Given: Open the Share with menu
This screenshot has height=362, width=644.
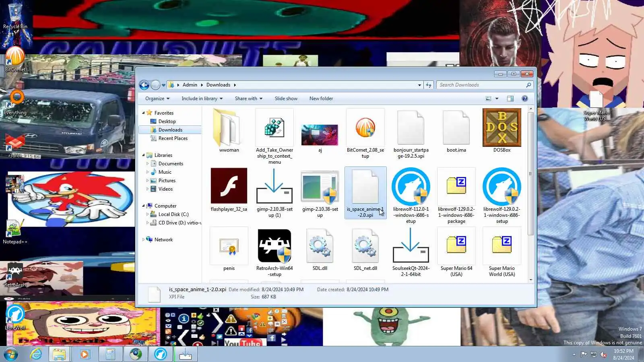Looking at the screenshot, I should [248, 99].
